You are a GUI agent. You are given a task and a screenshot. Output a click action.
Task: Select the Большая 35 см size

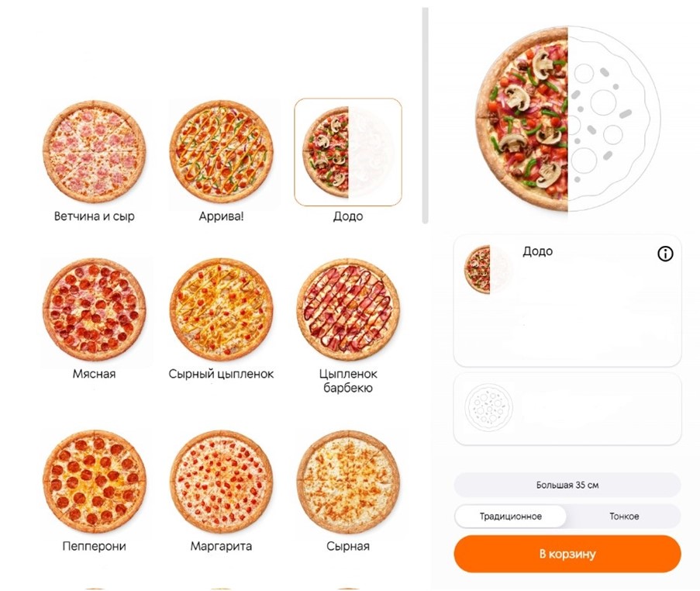coord(567,486)
